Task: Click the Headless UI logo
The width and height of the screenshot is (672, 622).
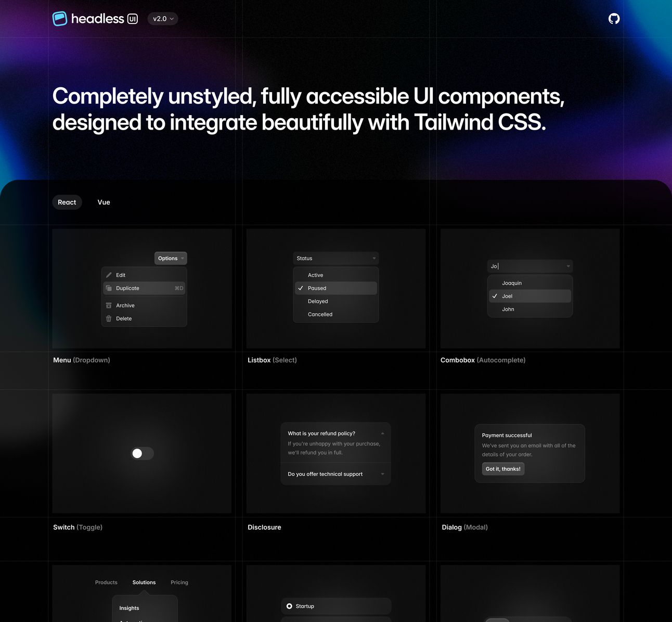Action: (x=95, y=19)
